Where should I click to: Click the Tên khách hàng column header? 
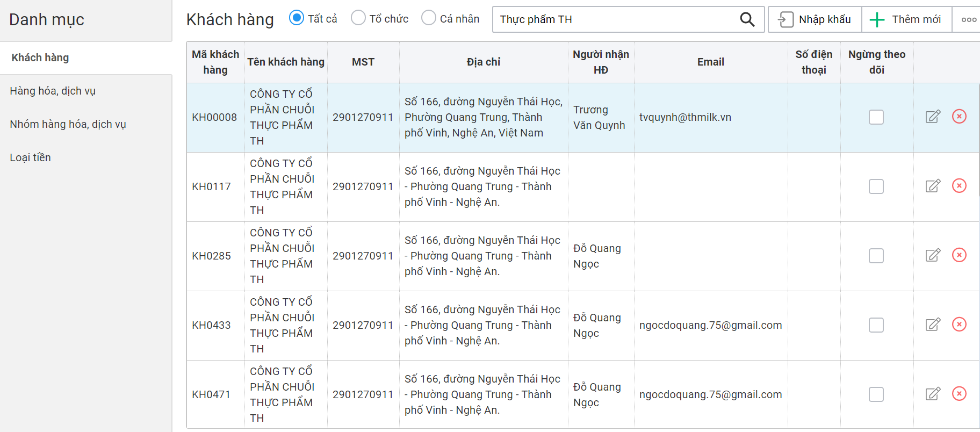pos(286,62)
